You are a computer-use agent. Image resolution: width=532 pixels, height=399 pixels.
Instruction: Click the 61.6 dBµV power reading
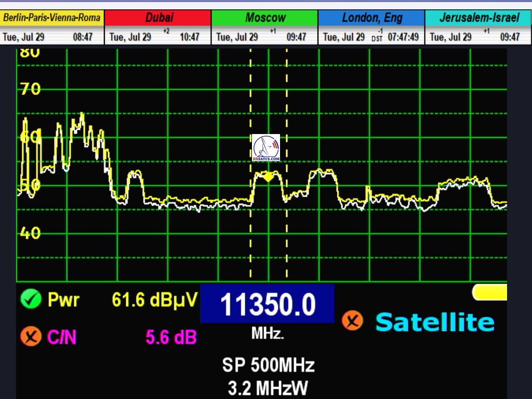pyautogui.click(x=154, y=299)
